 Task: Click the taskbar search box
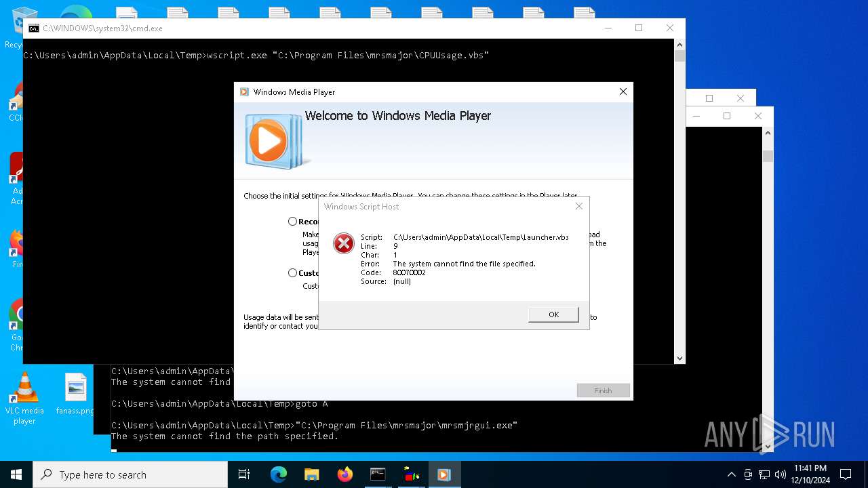point(130,474)
